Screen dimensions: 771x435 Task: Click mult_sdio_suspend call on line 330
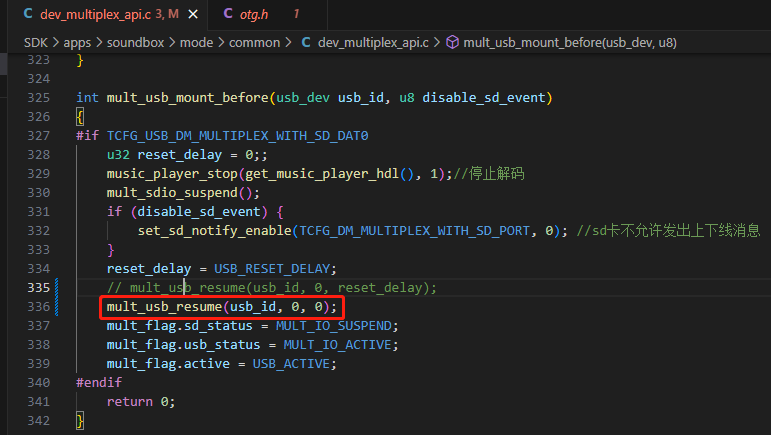[172, 193]
